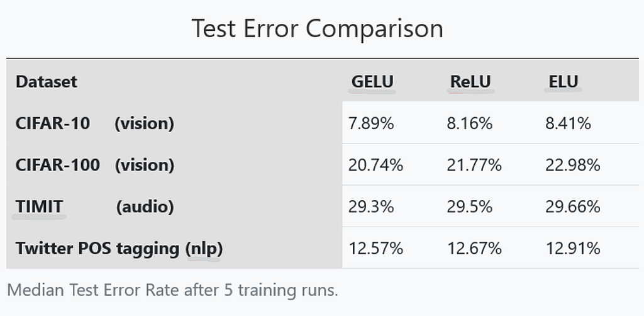Click the 12.57% Twitter GELU value

pyautogui.click(x=376, y=248)
